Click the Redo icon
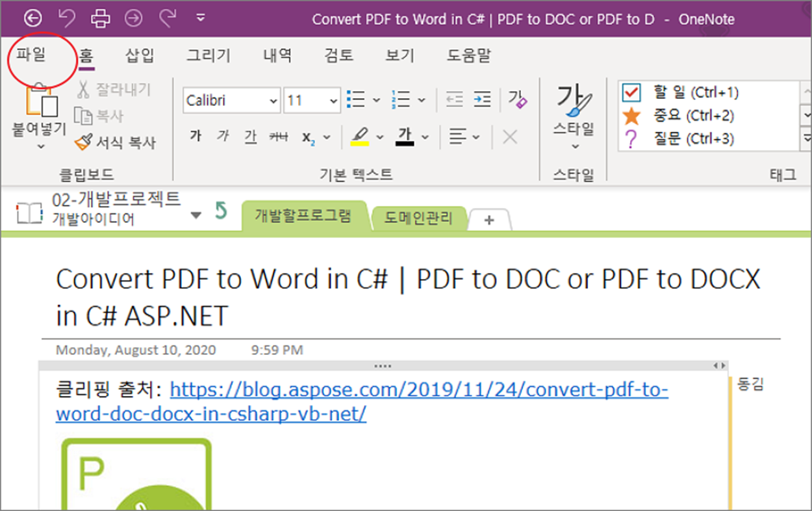The width and height of the screenshot is (812, 511). 168,18
